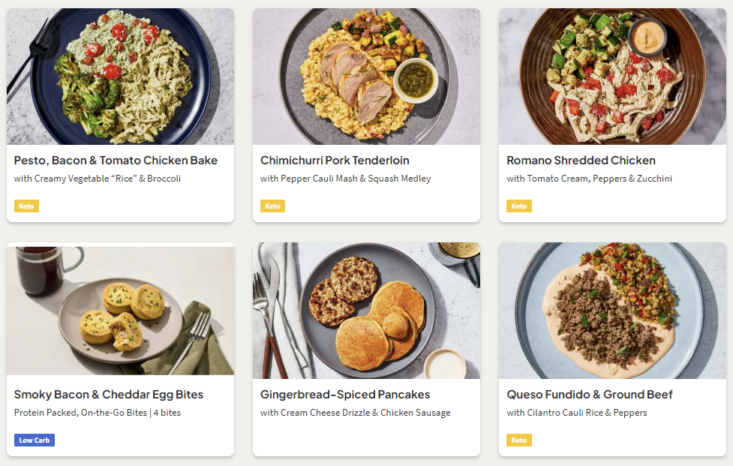Click "with Cream Cheese Drizzle & Chicken Sausage" text

point(355,413)
